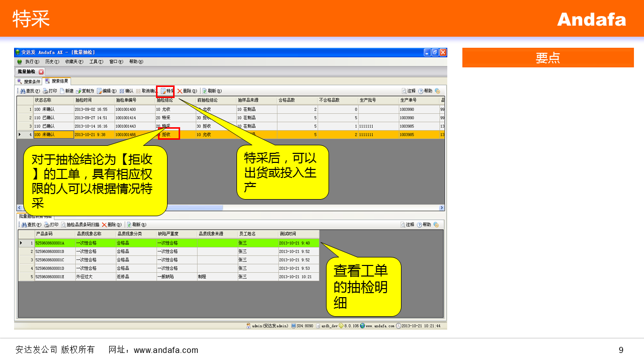This screenshot has width=644, height=362.
Task: Open the 执行 menu
Action: coord(31,62)
